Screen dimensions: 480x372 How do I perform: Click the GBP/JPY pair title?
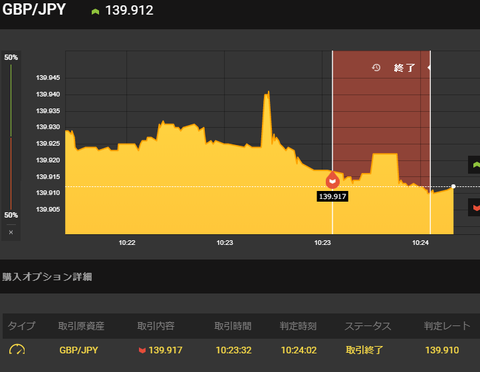pos(34,9)
